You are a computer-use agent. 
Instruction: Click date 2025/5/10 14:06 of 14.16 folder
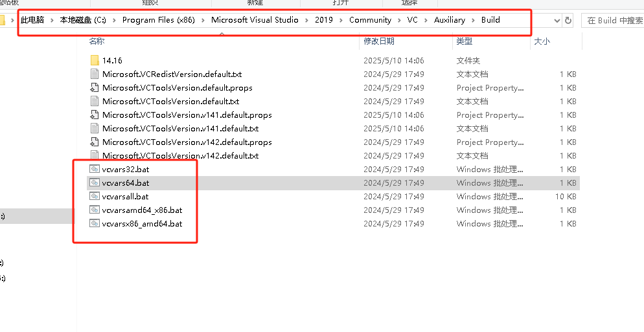[394, 60]
